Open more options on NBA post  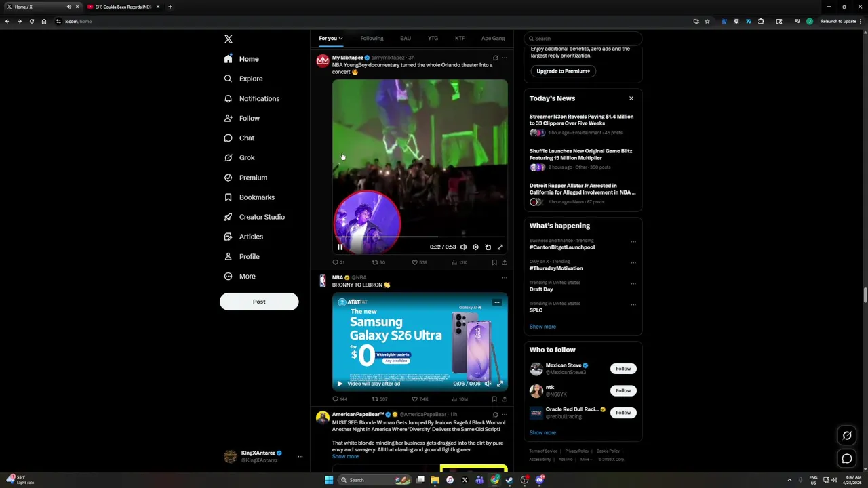click(504, 277)
